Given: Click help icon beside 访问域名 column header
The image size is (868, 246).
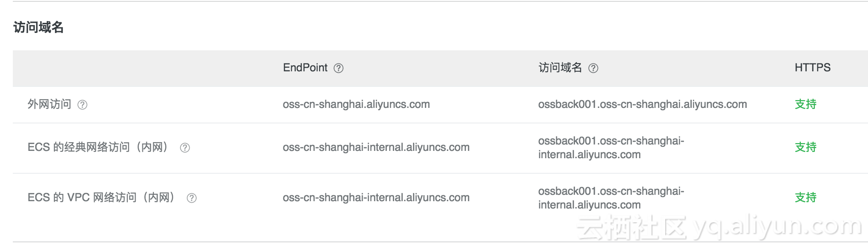Looking at the screenshot, I should (x=593, y=68).
